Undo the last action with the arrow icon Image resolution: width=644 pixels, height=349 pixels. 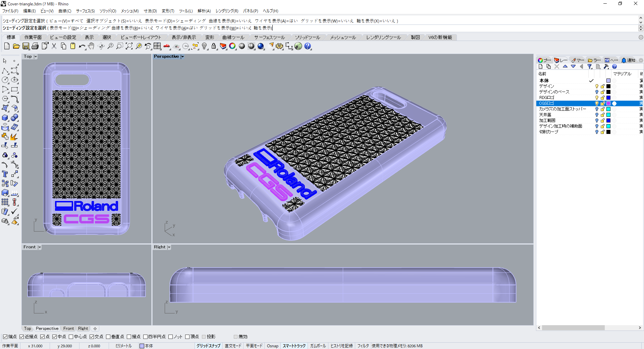[82, 46]
